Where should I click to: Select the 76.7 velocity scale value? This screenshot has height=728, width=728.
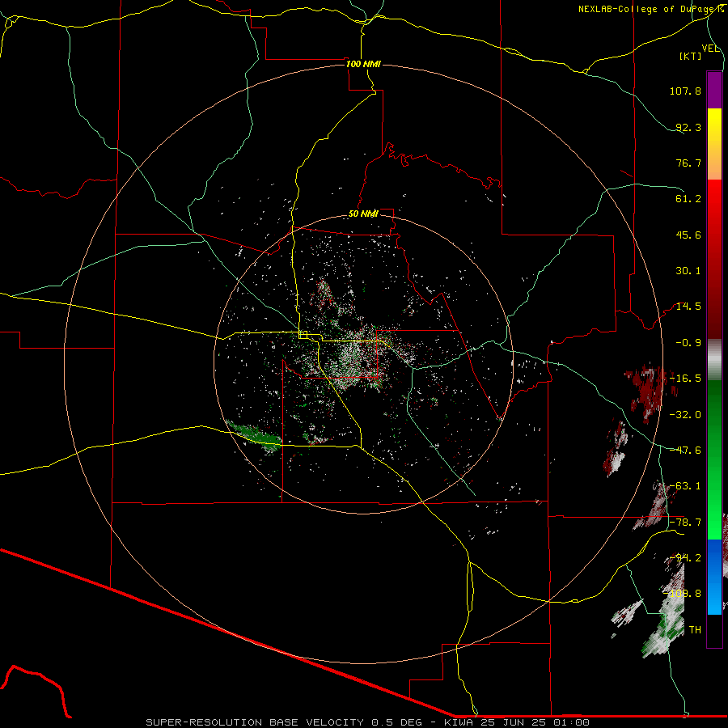[688, 163]
